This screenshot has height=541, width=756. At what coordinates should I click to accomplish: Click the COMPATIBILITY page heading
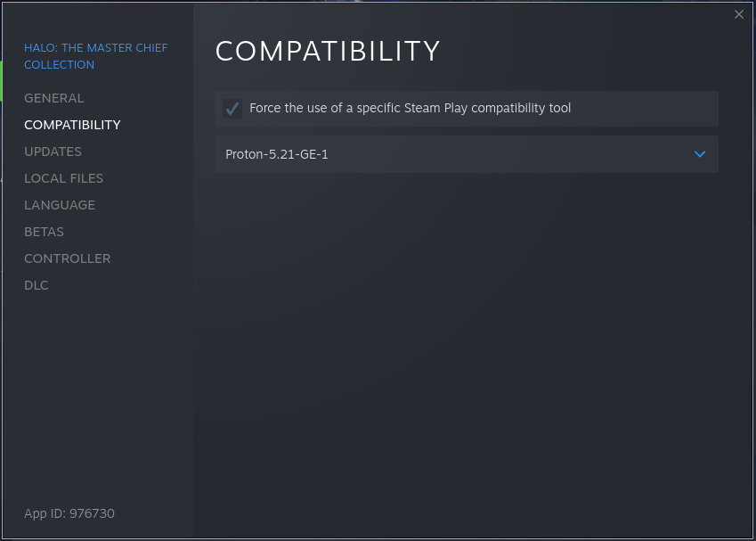pos(328,52)
